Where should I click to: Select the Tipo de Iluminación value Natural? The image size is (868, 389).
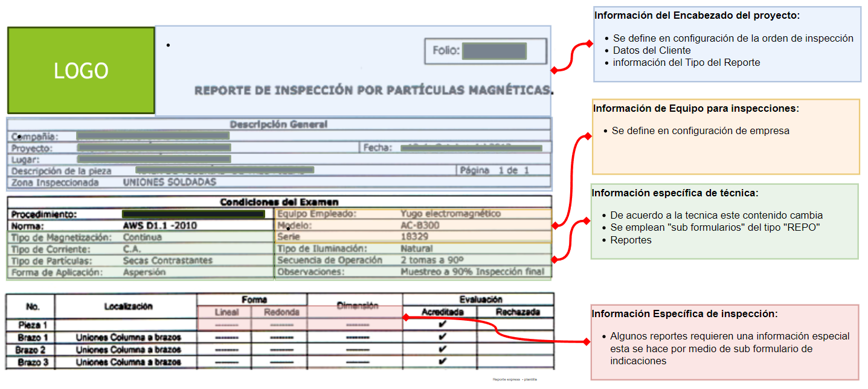click(x=416, y=248)
